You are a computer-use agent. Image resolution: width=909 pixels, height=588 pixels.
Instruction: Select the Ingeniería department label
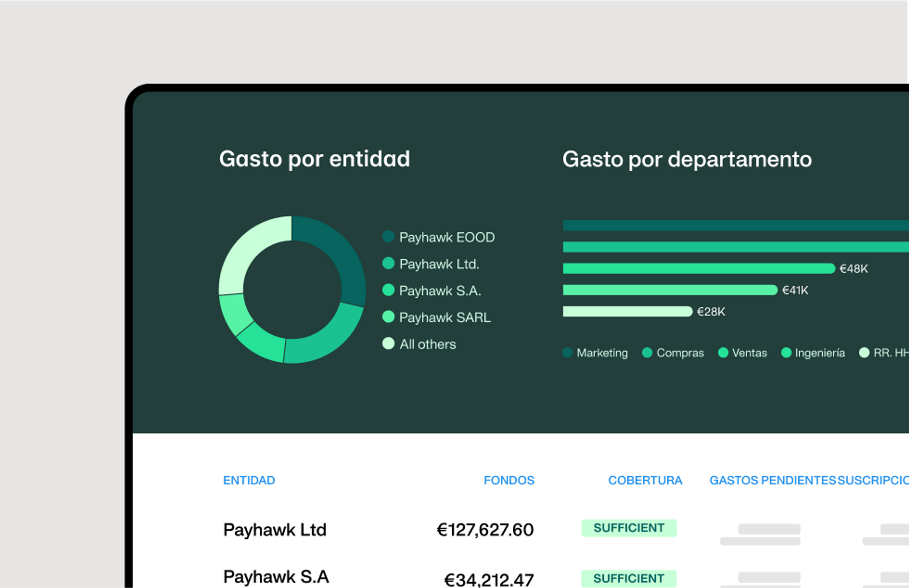(820, 353)
